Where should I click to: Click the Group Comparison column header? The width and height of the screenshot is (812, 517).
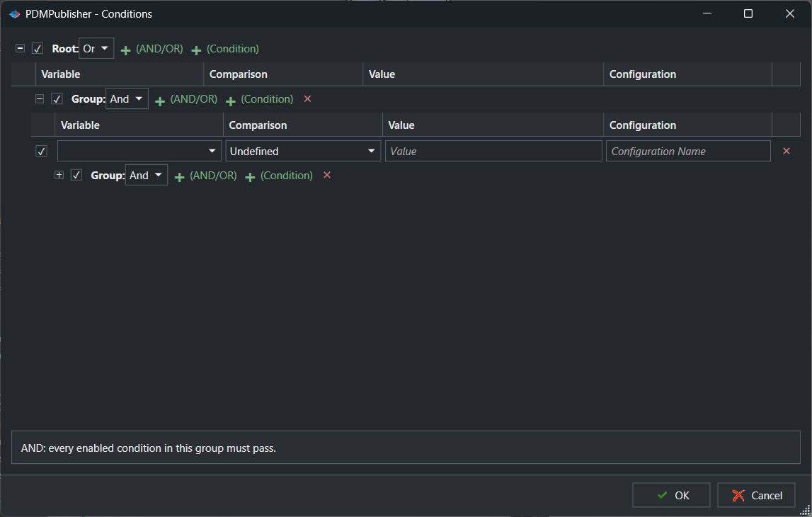tap(303, 125)
